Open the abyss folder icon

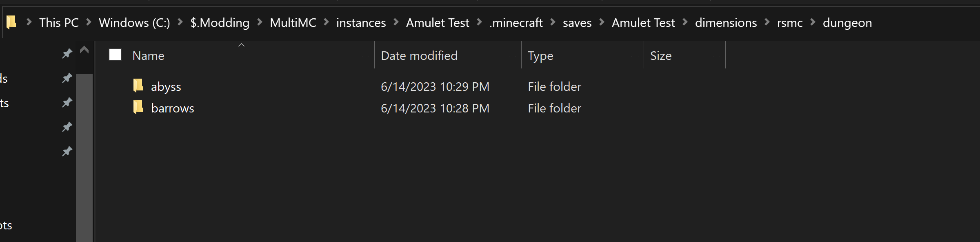138,86
